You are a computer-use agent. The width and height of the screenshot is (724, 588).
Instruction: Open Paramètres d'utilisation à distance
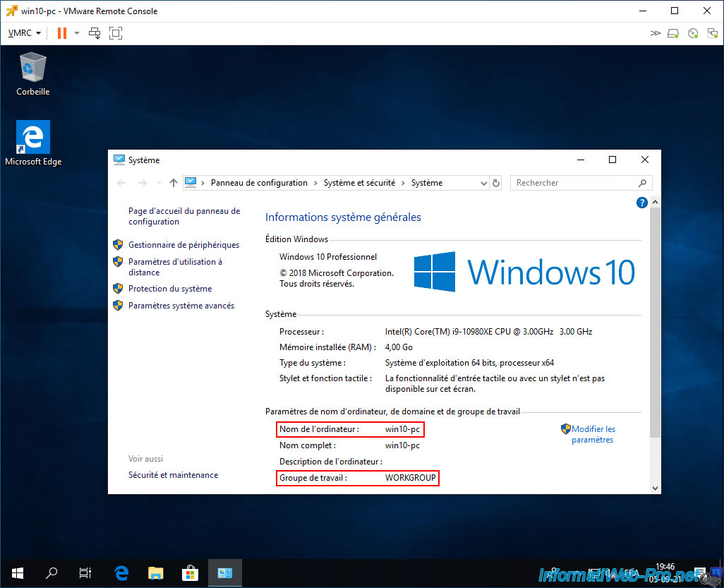pyautogui.click(x=175, y=267)
